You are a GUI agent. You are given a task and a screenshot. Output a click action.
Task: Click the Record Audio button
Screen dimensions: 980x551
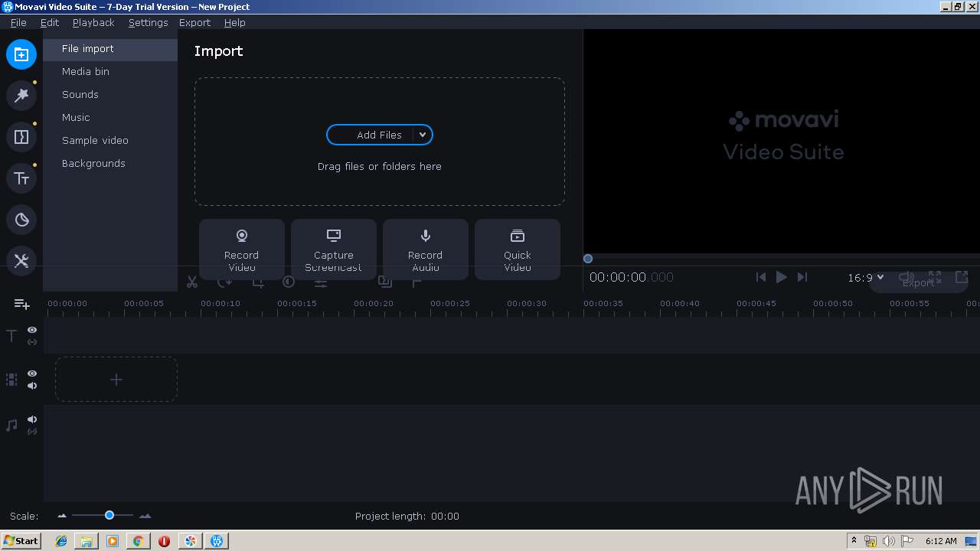click(x=426, y=249)
